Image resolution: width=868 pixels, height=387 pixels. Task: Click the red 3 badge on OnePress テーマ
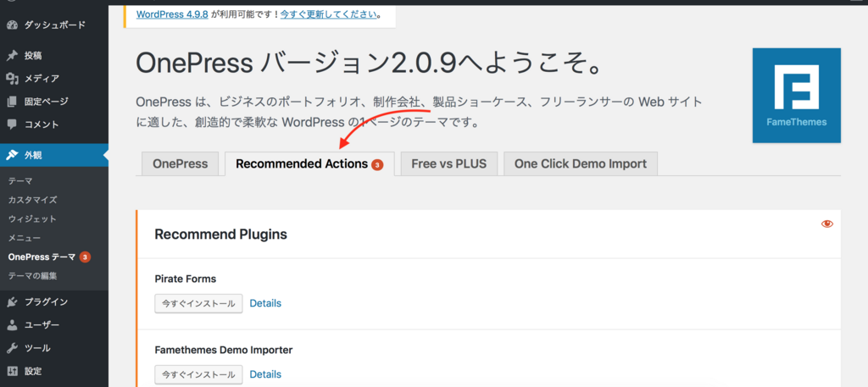click(85, 257)
